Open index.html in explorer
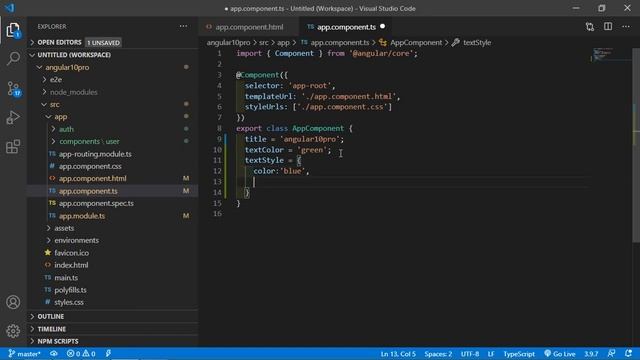 click(71, 265)
